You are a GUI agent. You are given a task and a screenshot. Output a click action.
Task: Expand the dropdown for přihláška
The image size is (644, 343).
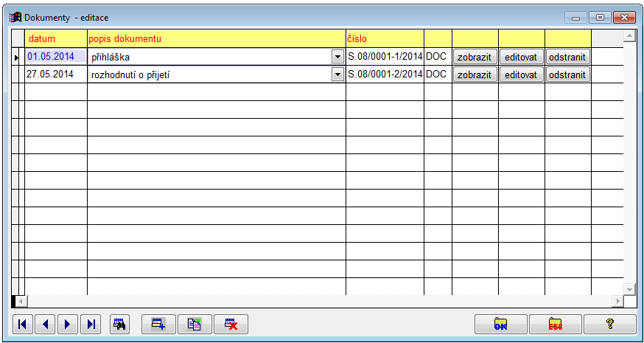tap(337, 56)
